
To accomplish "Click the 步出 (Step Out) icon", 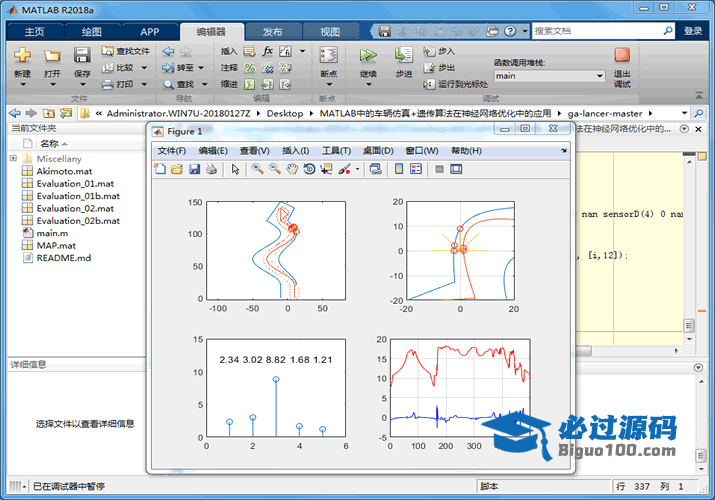I will [429, 68].
